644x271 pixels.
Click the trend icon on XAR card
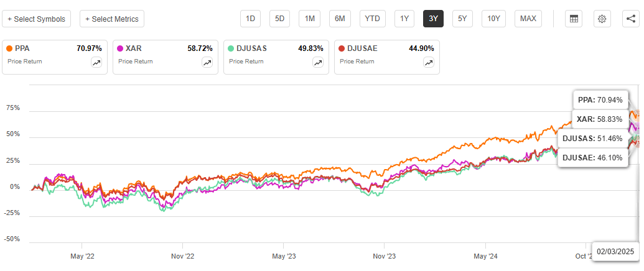207,62
